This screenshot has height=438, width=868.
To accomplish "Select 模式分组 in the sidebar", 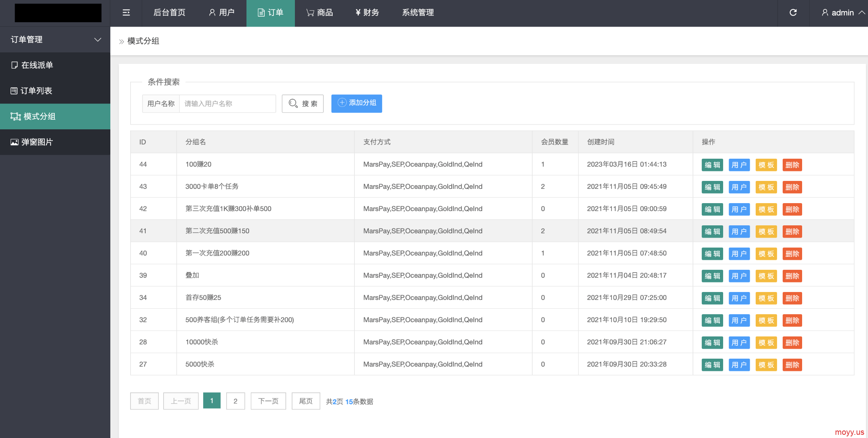I will tap(55, 116).
